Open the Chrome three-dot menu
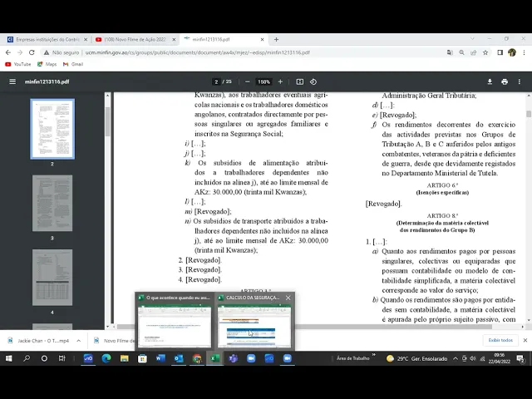The height and width of the screenshot is (399, 532). click(525, 52)
